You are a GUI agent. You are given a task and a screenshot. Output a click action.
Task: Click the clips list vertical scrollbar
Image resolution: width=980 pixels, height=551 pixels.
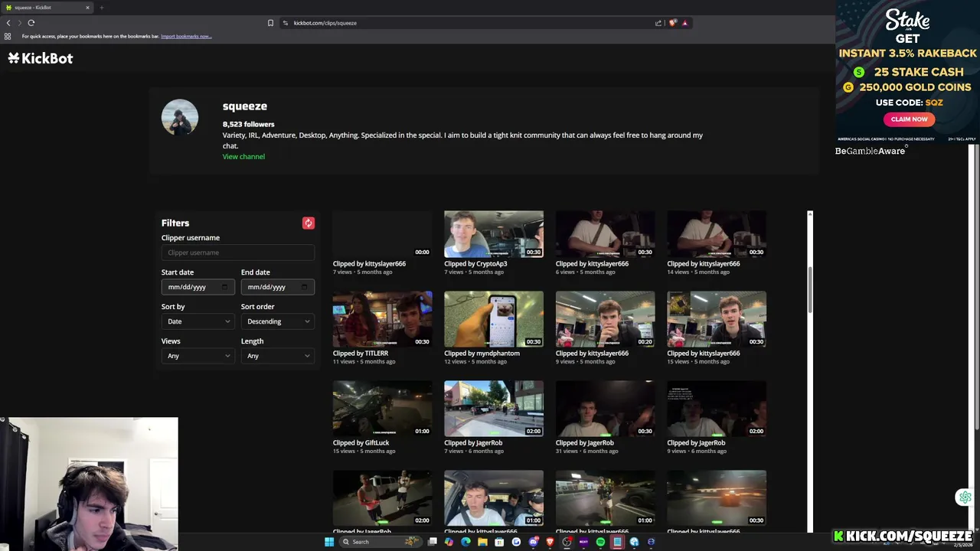click(810, 291)
